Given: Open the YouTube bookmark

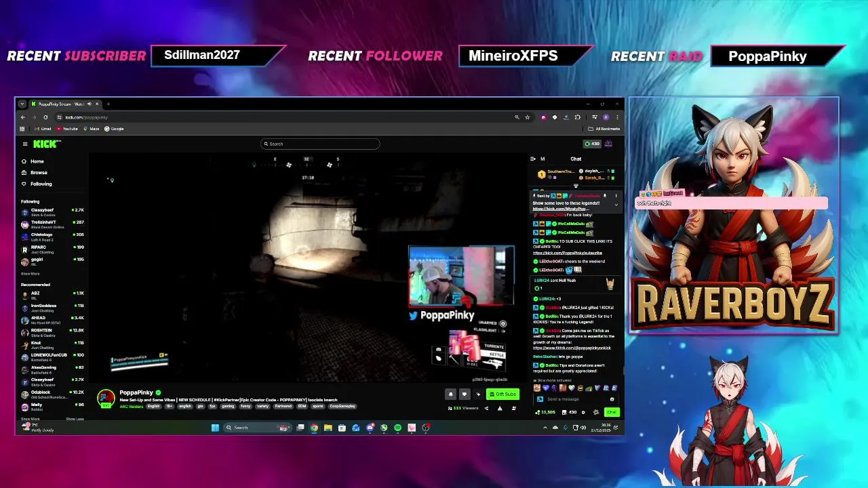Looking at the screenshot, I should coord(67,129).
